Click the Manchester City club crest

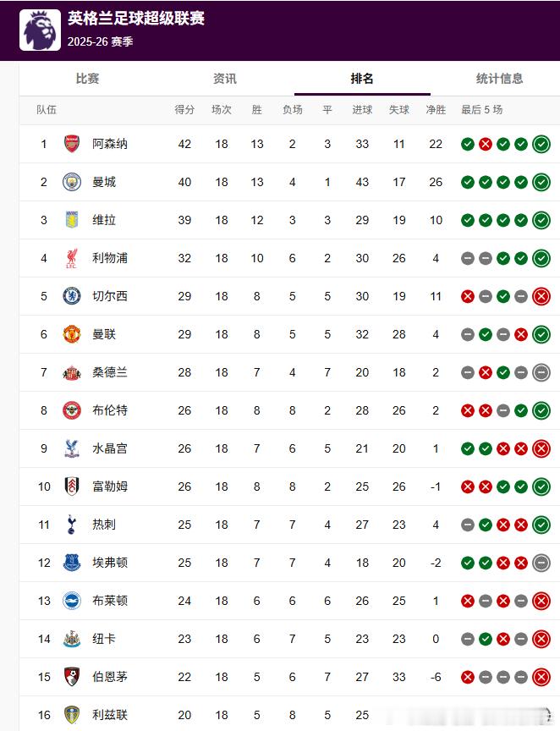[72, 182]
